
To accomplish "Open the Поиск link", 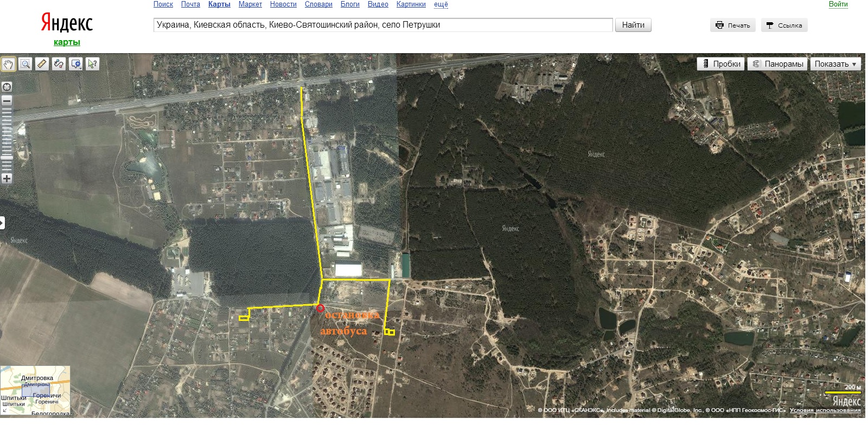I will click(x=163, y=4).
